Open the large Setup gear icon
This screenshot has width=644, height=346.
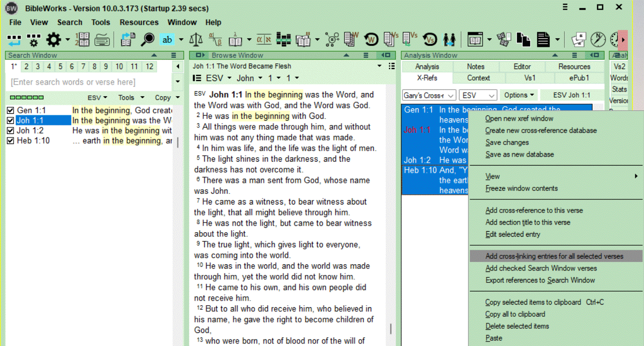(x=53, y=39)
